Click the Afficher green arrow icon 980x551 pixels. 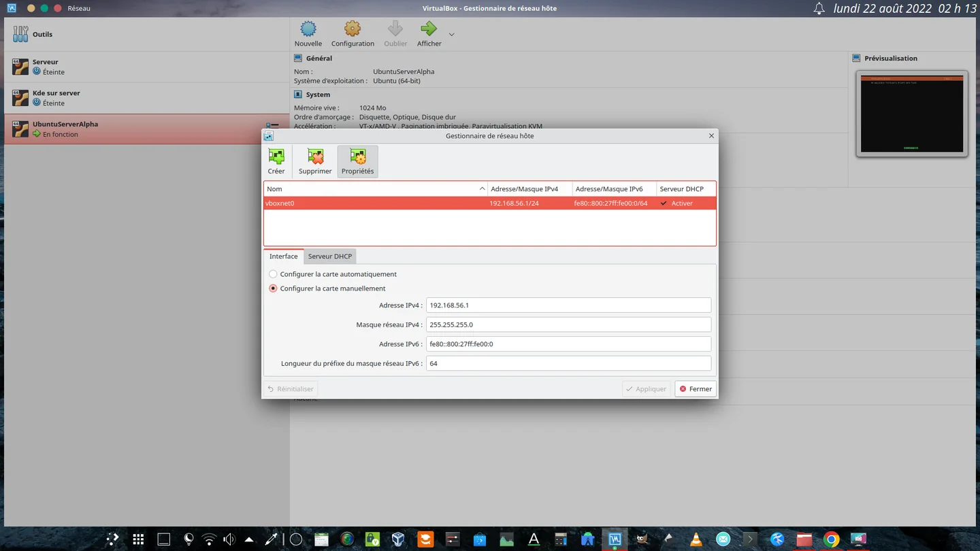tap(429, 29)
